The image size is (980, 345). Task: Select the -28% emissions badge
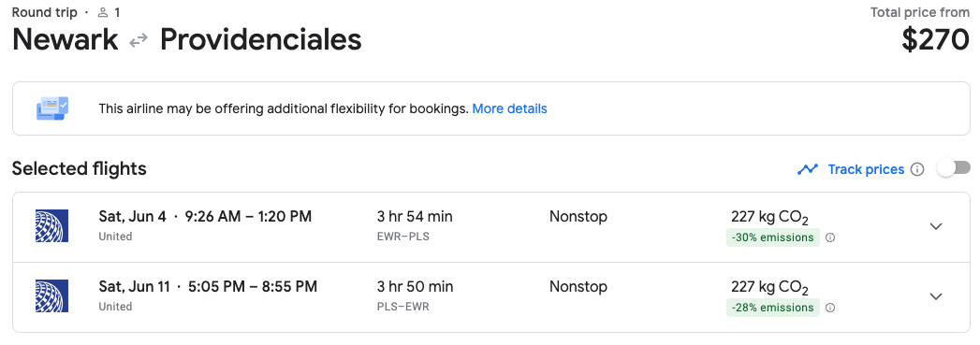[772, 308]
